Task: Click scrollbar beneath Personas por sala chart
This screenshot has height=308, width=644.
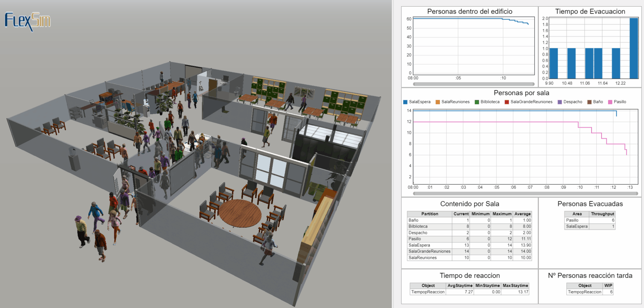Action: pyautogui.click(x=525, y=193)
